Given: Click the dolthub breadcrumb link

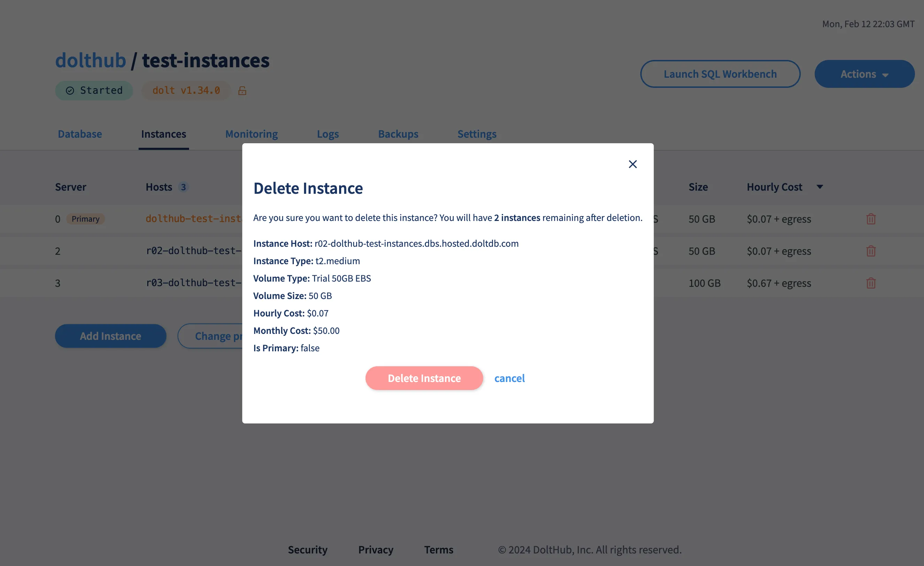Looking at the screenshot, I should tap(91, 60).
